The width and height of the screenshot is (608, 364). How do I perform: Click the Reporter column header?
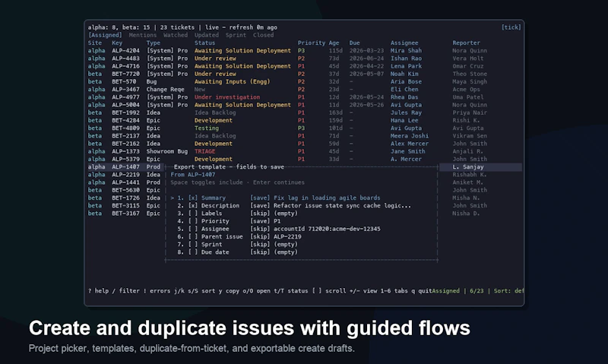466,43
